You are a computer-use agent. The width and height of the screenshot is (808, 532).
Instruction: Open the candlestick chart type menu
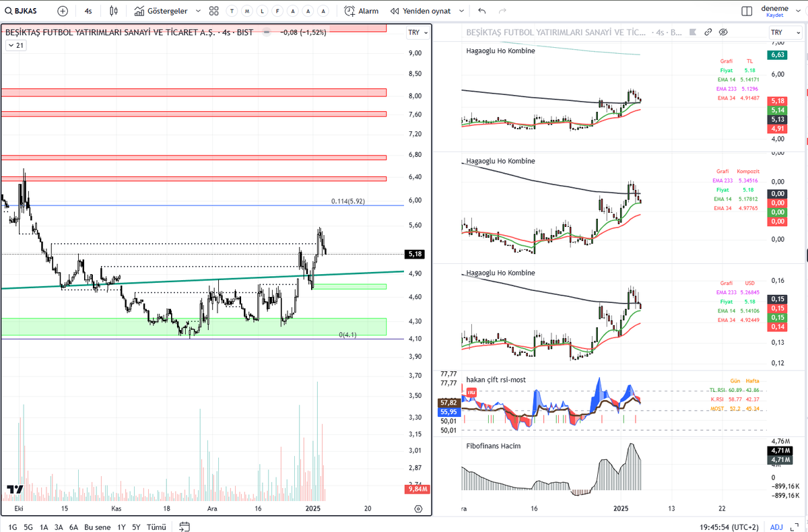(x=113, y=11)
